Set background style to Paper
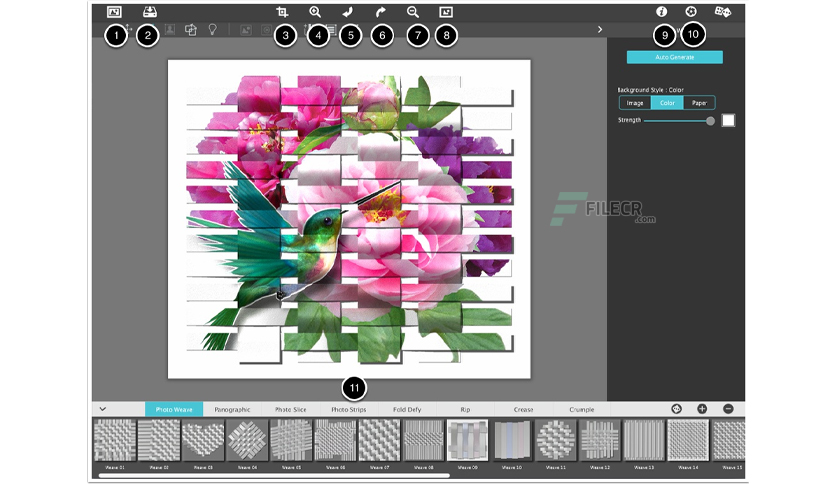The width and height of the screenshot is (836, 484). tap(699, 103)
